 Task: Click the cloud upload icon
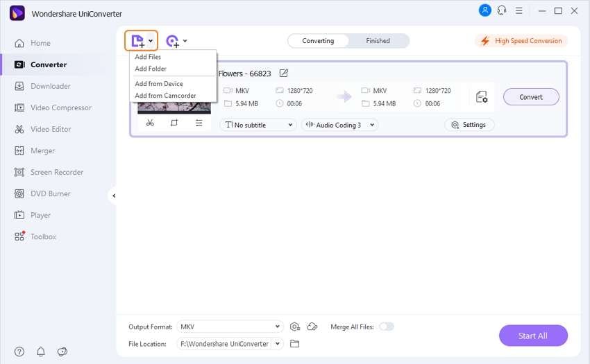point(312,327)
